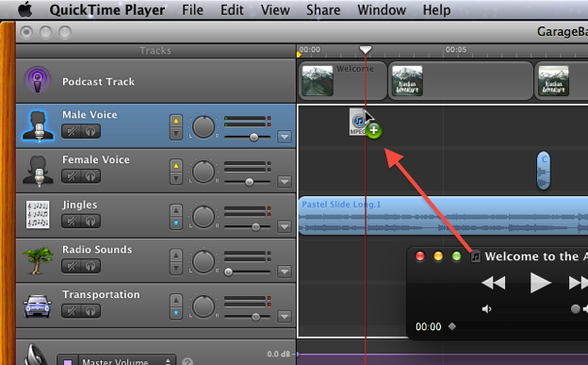The height and width of the screenshot is (365, 588).
Task: Toggle ducking arrows on Female Voice track
Action: click(176, 172)
